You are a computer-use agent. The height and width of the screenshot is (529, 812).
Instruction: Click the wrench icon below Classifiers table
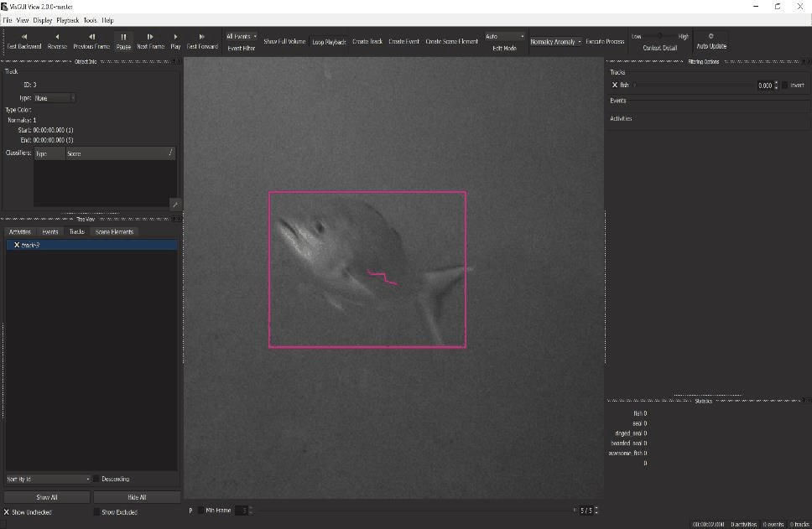click(x=175, y=204)
